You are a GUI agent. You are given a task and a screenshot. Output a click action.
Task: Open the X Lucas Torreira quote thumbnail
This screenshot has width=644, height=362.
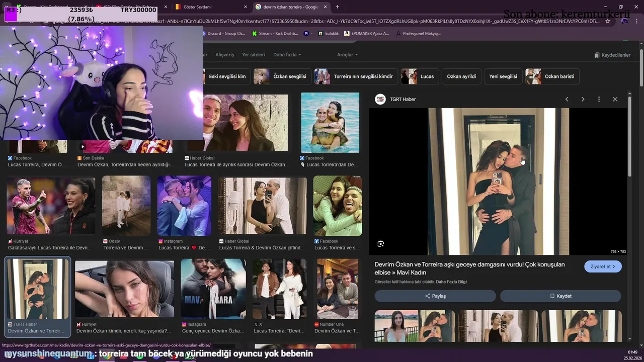tap(279, 289)
